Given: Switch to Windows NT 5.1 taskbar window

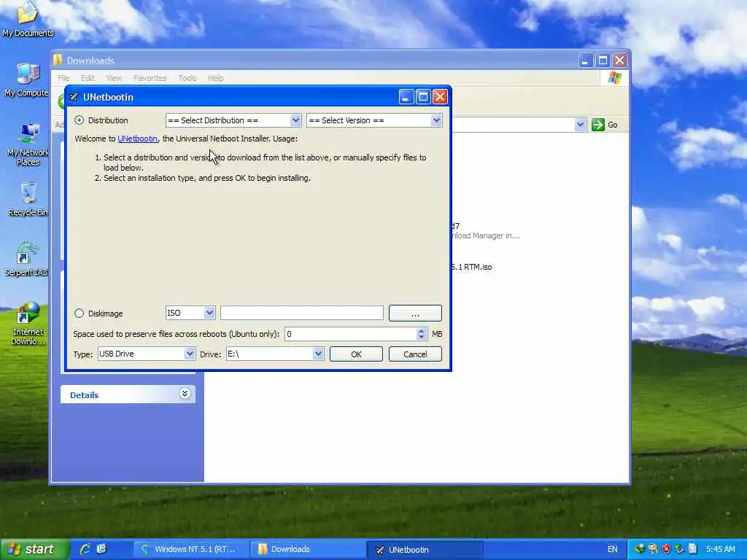Looking at the screenshot, I should (190, 550).
